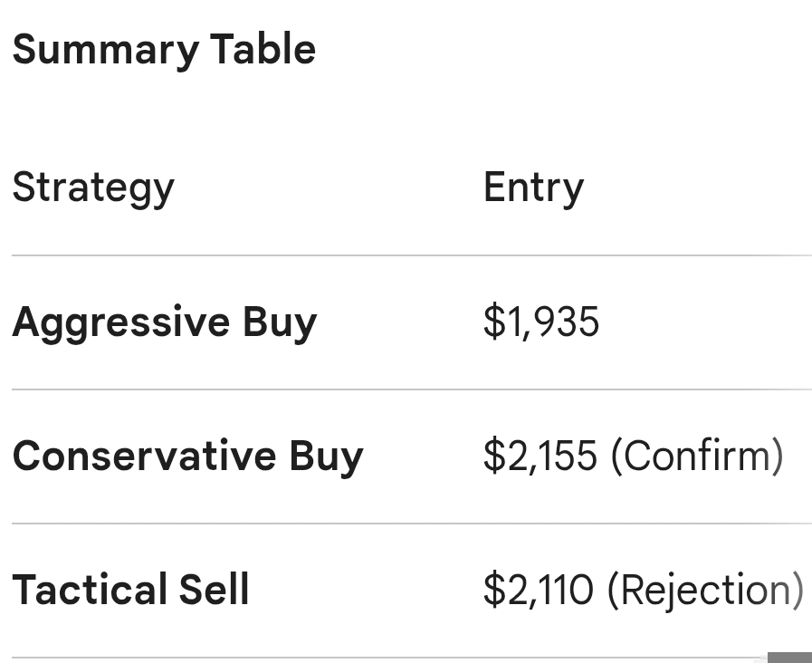Click the gray scrollbar thumb at bottom
Image resolution: width=812 pixels, height=663 pixels.
(788, 658)
